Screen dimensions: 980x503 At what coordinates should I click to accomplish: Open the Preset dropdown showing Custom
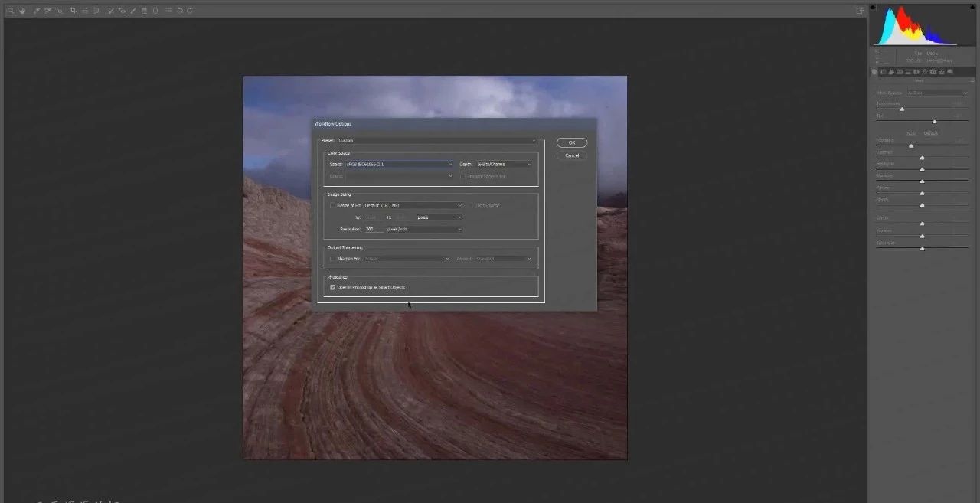(x=437, y=140)
